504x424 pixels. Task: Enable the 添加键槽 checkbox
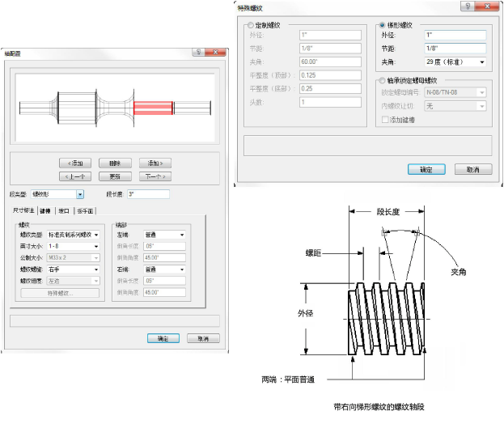pyautogui.click(x=386, y=120)
